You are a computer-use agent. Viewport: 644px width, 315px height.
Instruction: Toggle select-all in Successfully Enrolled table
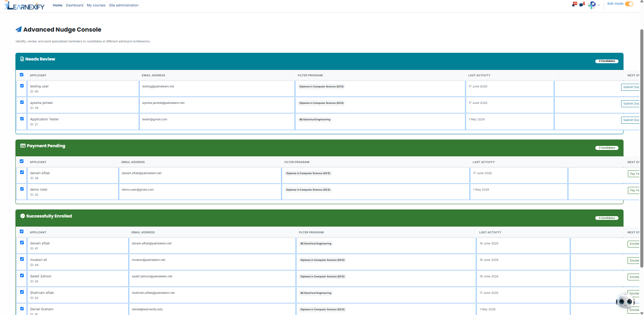pyautogui.click(x=21, y=232)
